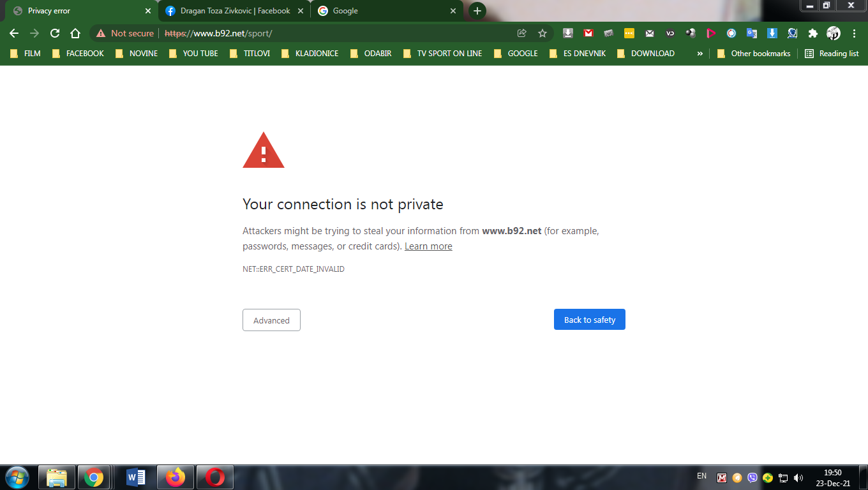Open the YOU TUBE bookmarks folder

[193, 54]
